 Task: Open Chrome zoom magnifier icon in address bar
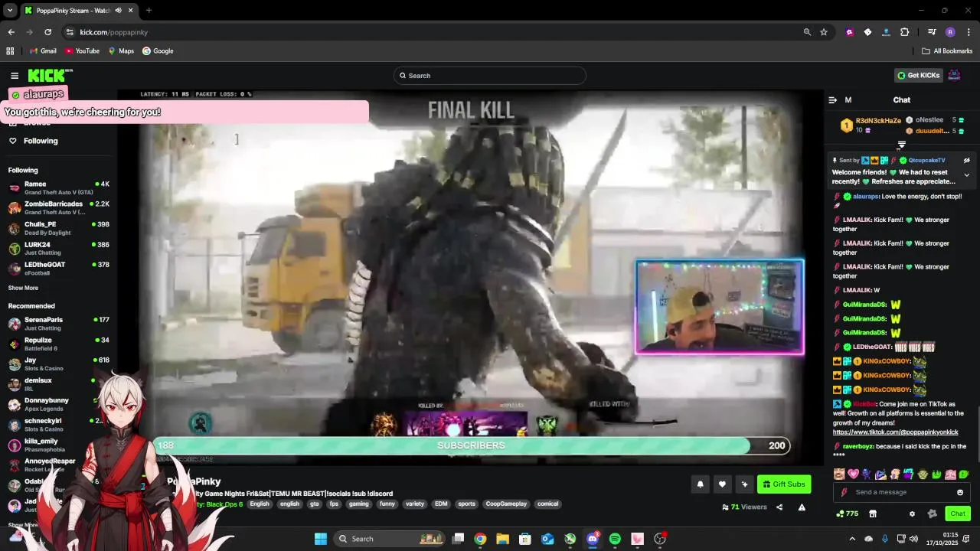[x=807, y=32]
